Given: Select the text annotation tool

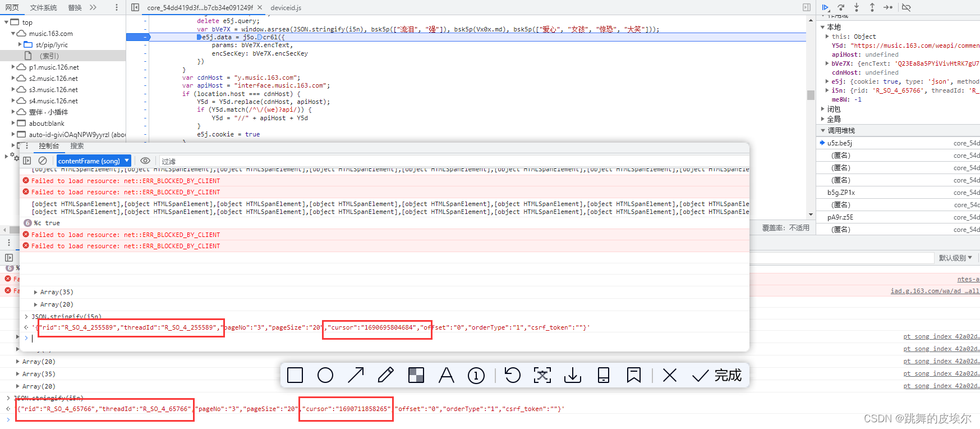Looking at the screenshot, I should point(447,375).
